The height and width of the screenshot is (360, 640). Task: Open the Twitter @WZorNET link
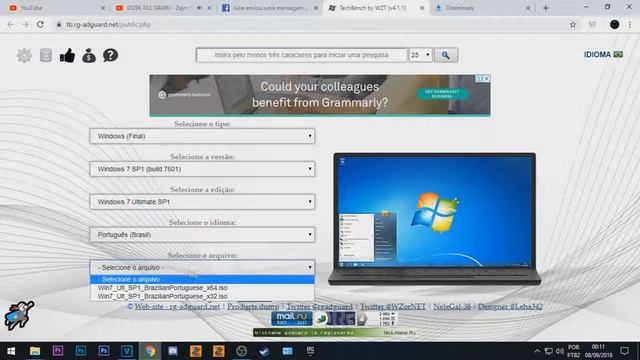(393, 306)
